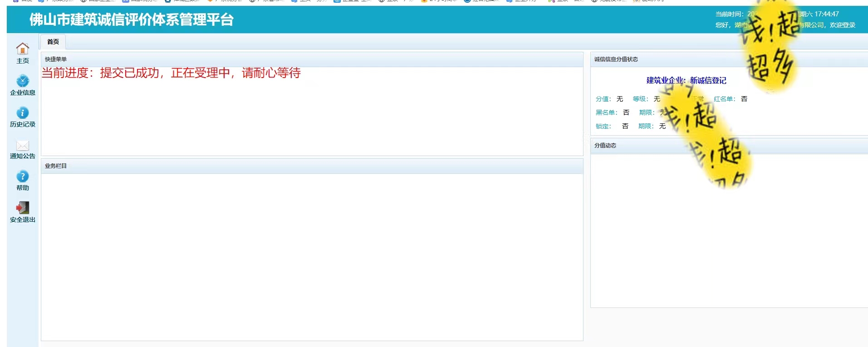Click the 锁定: label
Image resolution: width=868 pixels, height=347 pixels.
coord(603,126)
